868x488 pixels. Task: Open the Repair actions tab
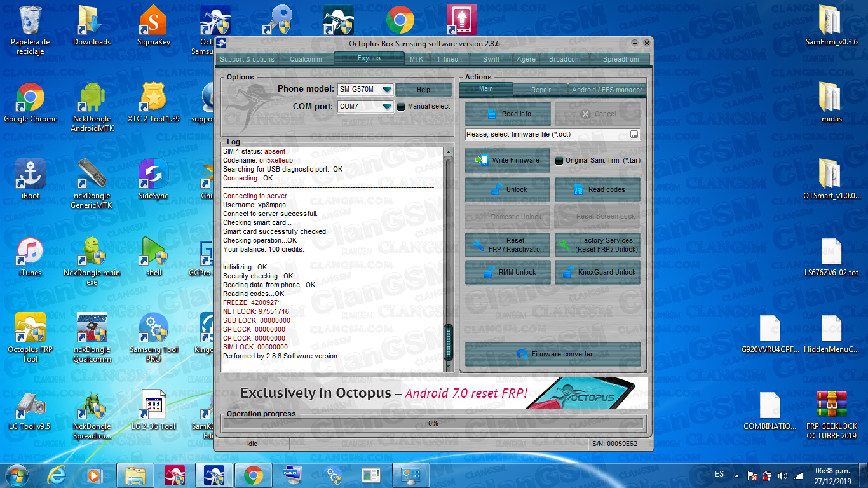click(541, 90)
